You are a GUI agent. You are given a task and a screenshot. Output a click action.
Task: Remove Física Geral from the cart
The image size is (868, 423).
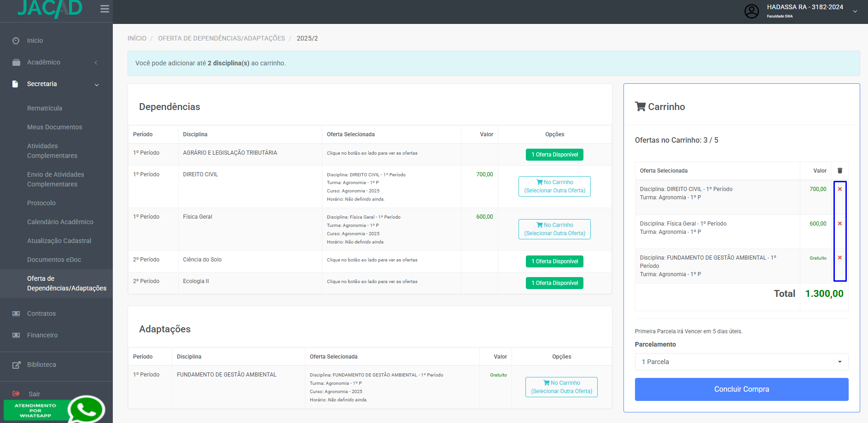[x=840, y=224]
